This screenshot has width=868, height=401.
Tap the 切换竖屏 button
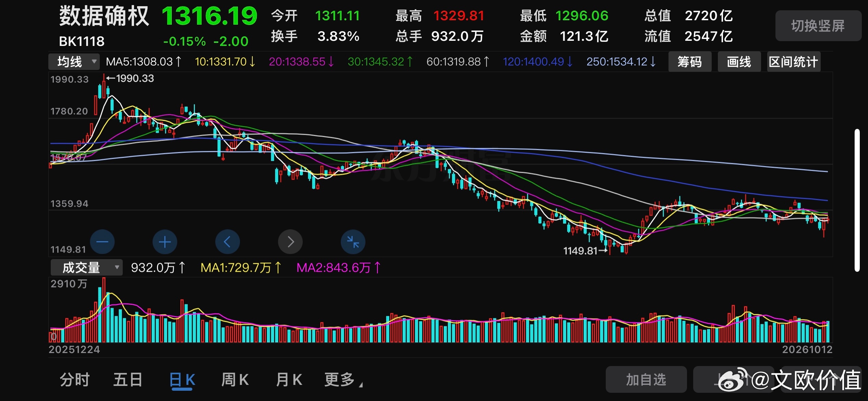[818, 26]
